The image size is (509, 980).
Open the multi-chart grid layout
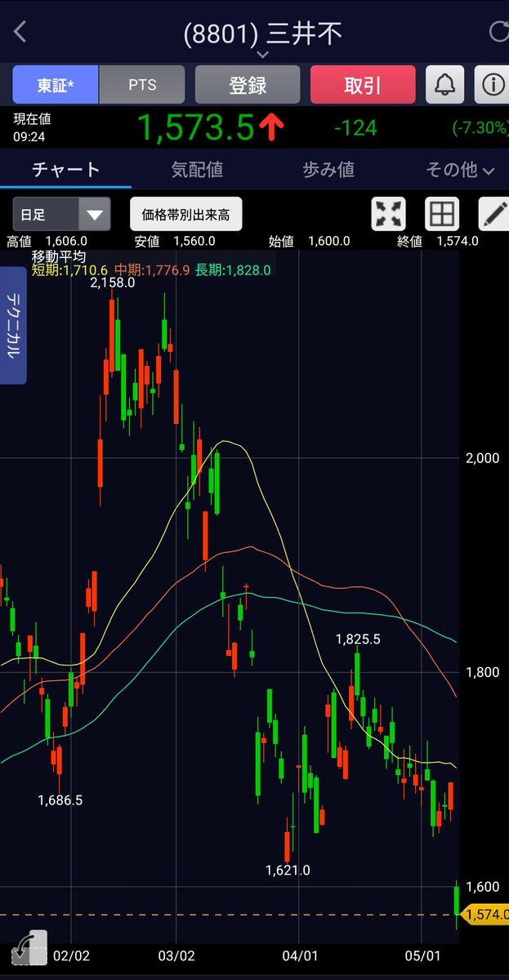(x=442, y=215)
